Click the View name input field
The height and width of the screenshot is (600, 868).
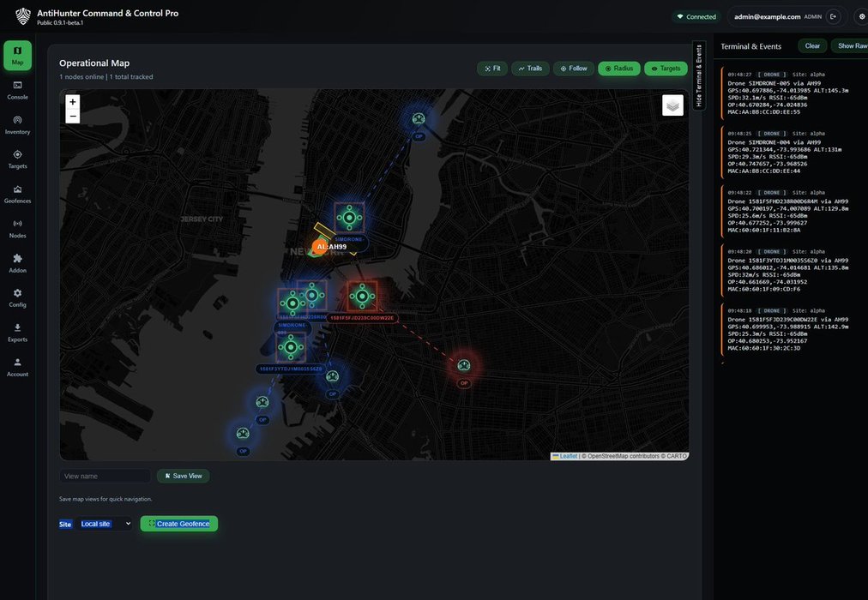click(x=105, y=476)
